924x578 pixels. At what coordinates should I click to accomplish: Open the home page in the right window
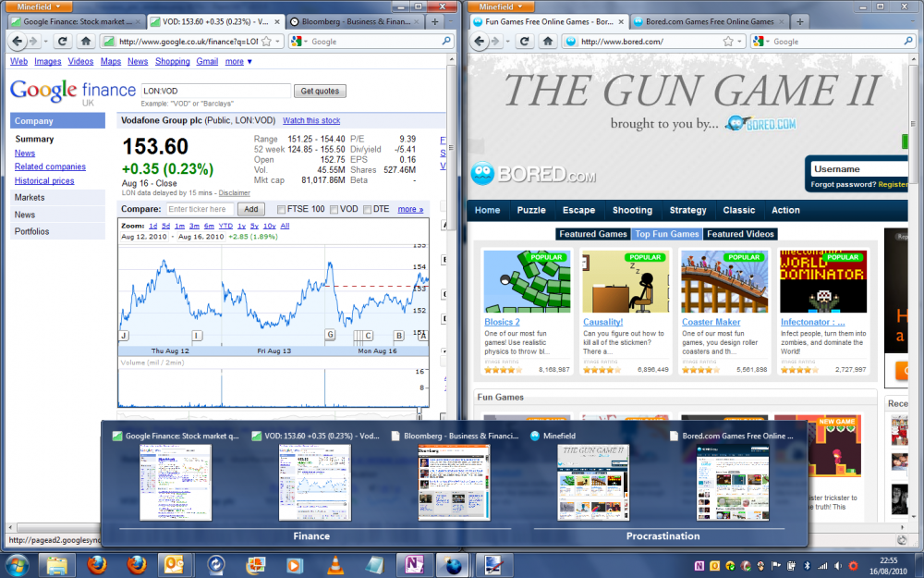[547, 42]
